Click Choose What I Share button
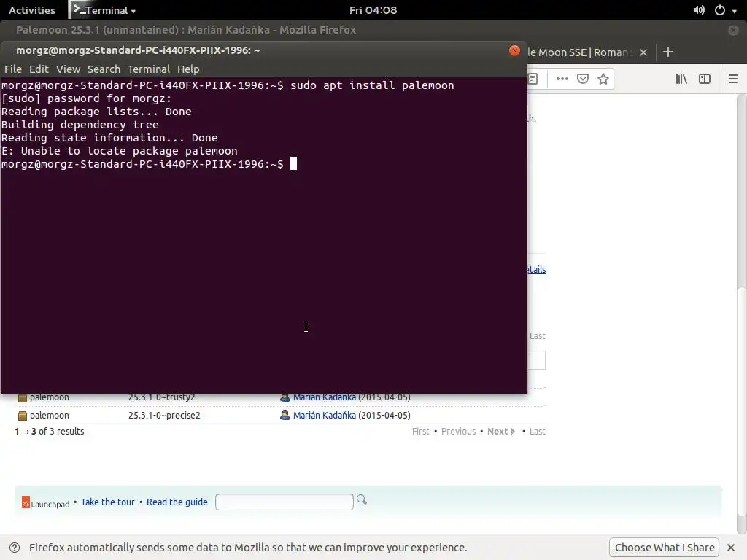The width and height of the screenshot is (747, 560). (x=665, y=548)
